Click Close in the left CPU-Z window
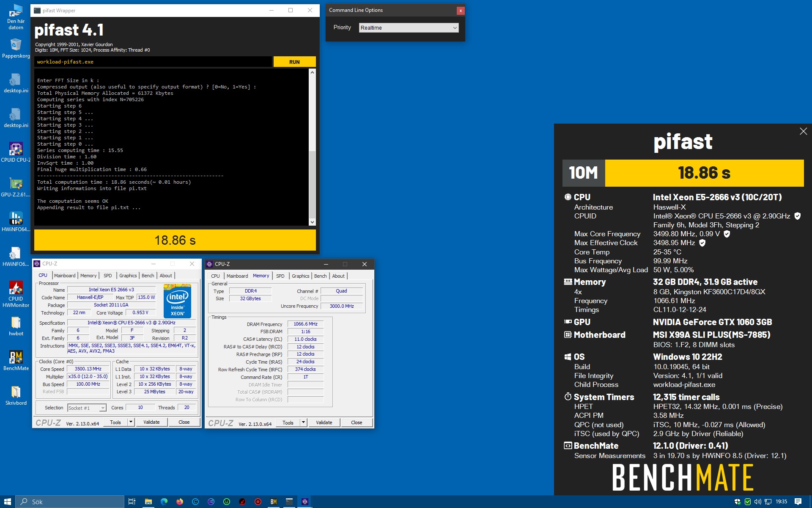 [x=184, y=422]
